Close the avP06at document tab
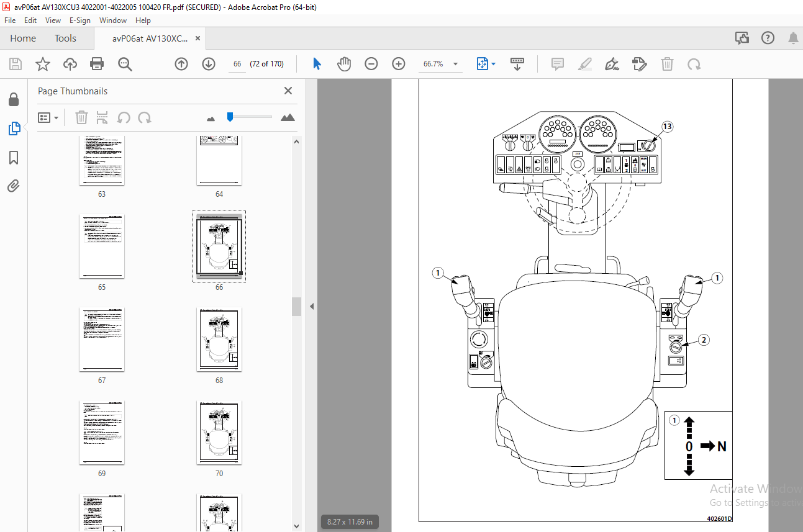803x532 pixels. 198,38
